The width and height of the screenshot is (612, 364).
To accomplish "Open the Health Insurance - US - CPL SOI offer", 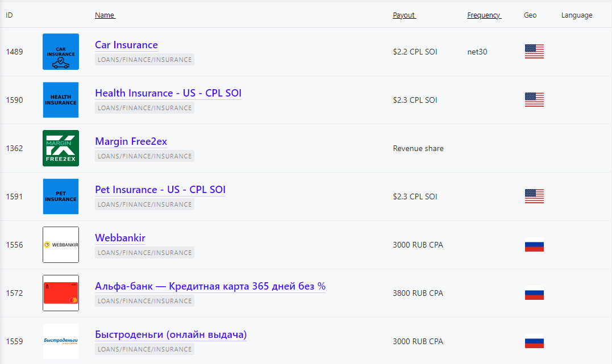I will click(x=168, y=93).
